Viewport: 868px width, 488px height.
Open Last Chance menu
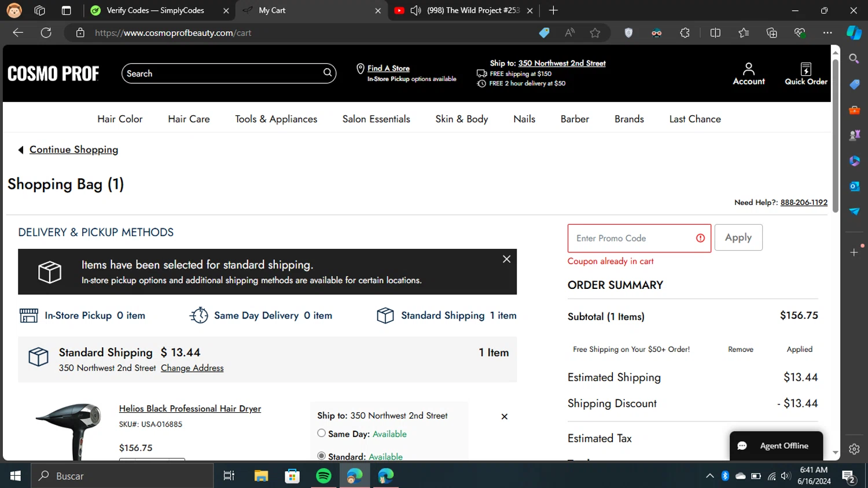[x=695, y=119]
